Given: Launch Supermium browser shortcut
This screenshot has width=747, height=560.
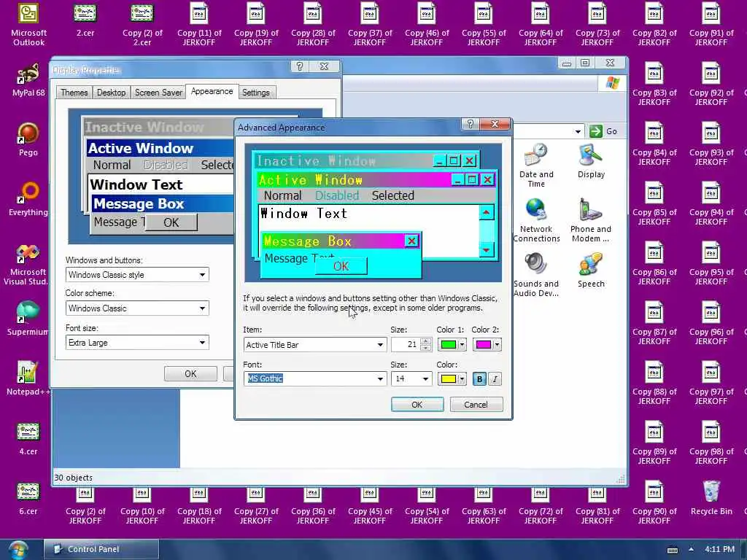Looking at the screenshot, I should coord(28,318).
